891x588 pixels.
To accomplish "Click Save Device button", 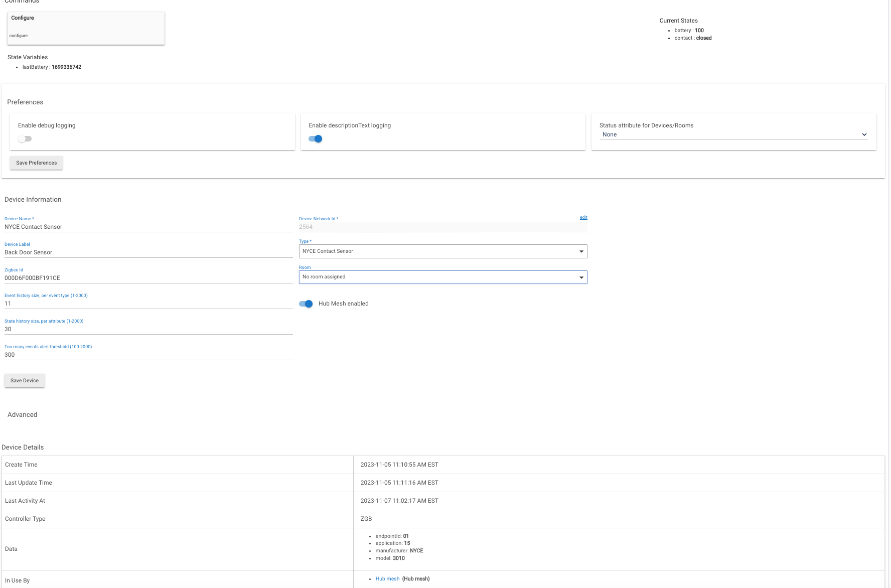I will (25, 381).
